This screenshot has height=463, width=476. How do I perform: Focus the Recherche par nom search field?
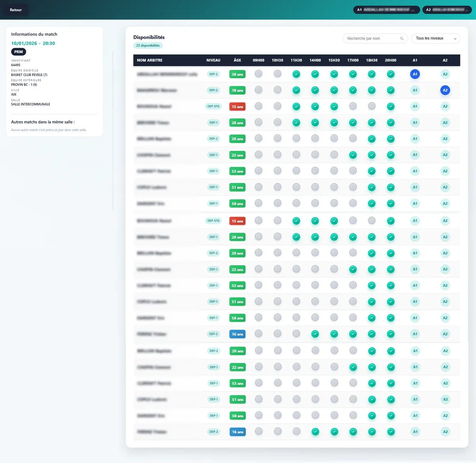(x=375, y=39)
